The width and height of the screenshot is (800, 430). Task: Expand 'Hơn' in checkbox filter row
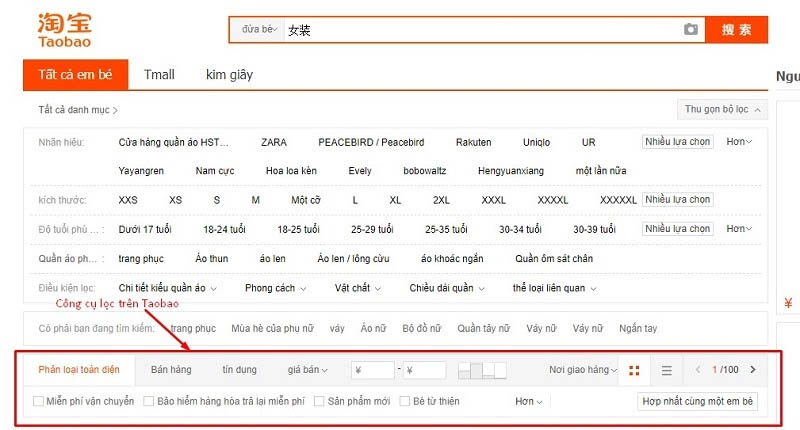(528, 402)
